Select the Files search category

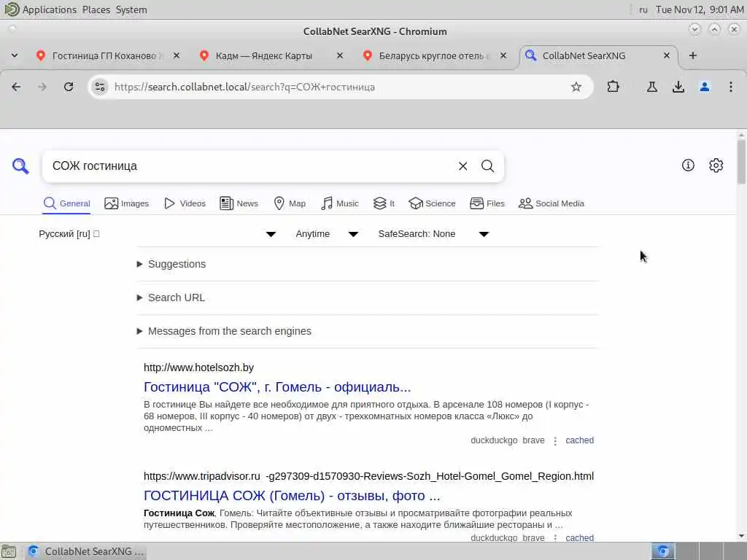click(x=487, y=203)
